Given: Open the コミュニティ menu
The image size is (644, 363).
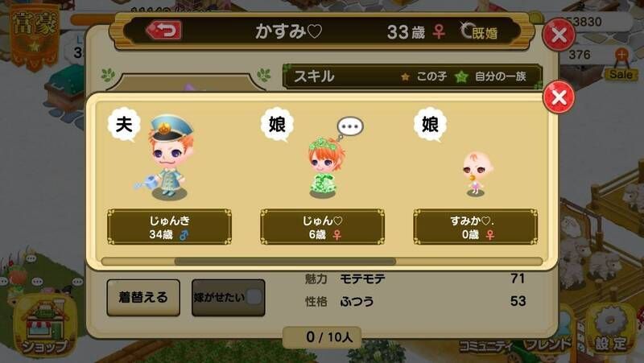Looking at the screenshot, I should 485,346.
